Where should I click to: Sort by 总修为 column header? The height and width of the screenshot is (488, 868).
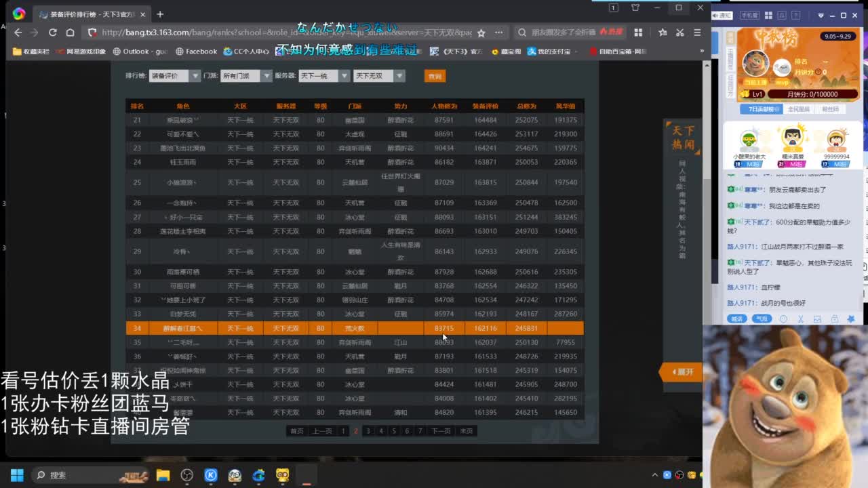526,106
